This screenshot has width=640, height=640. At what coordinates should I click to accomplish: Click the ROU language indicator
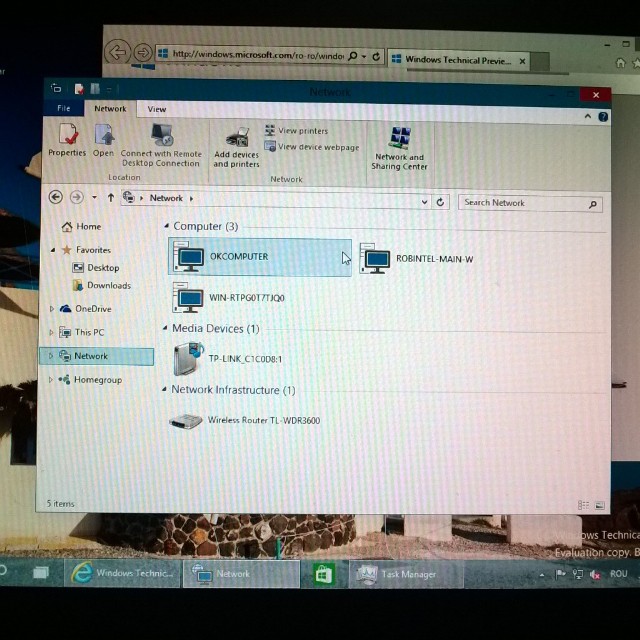(x=618, y=574)
